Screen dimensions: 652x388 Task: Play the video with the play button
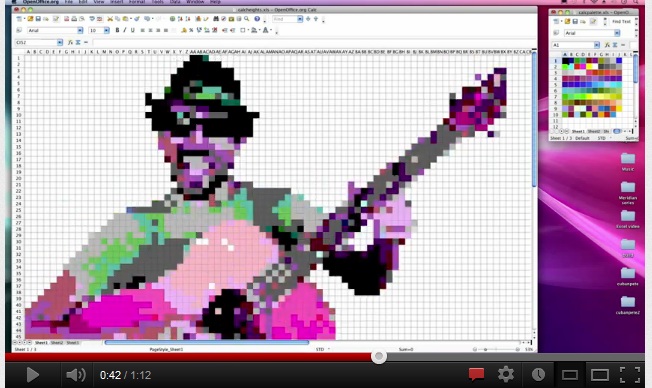[x=32, y=375]
